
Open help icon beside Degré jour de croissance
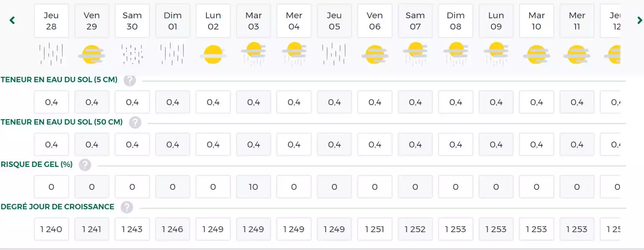point(127,207)
